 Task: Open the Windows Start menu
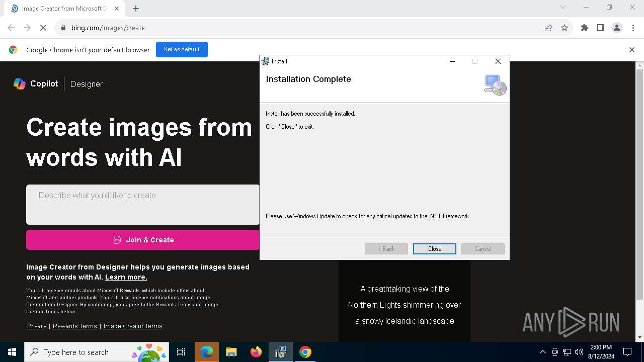coord(12,352)
